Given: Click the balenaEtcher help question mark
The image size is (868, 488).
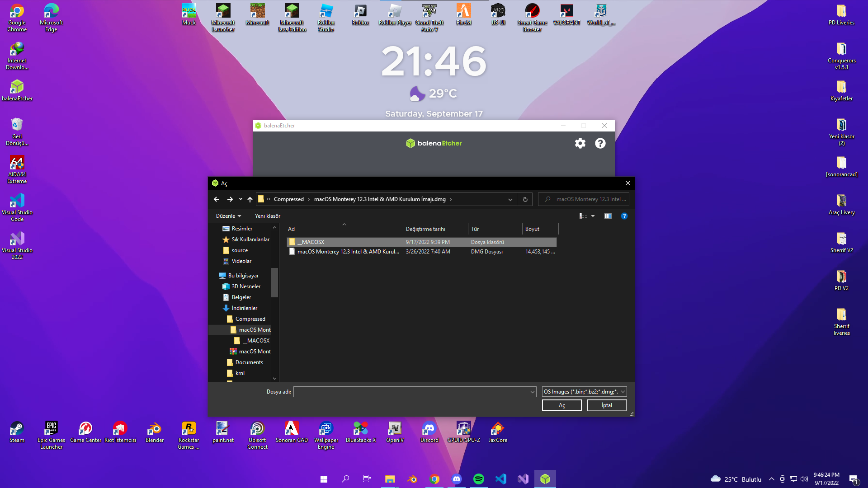Looking at the screenshot, I should 600,143.
